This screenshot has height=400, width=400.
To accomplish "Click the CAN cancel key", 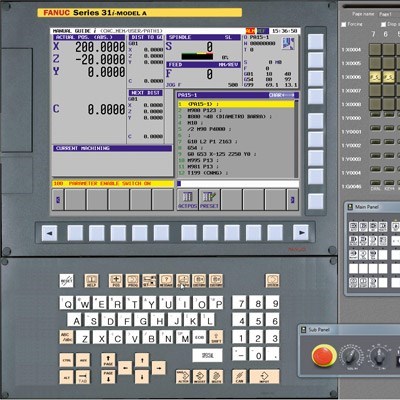I will click(x=239, y=377).
